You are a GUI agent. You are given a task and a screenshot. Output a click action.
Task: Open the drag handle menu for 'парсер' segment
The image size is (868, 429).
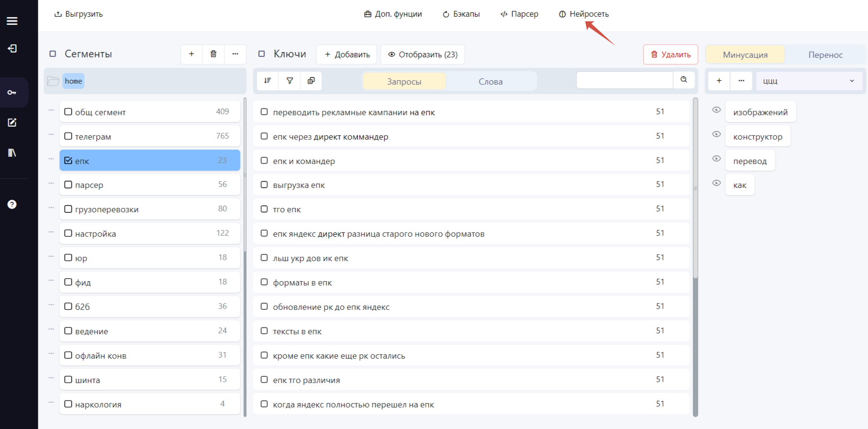[51, 183]
